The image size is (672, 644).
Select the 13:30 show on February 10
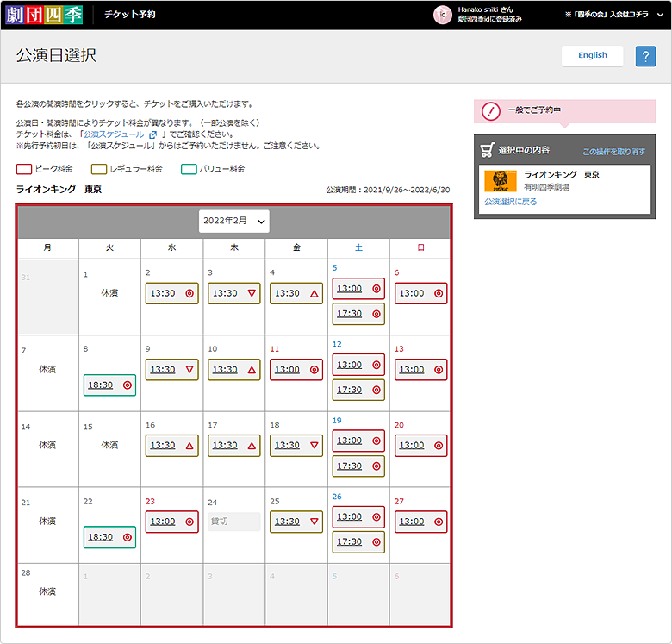[234, 370]
